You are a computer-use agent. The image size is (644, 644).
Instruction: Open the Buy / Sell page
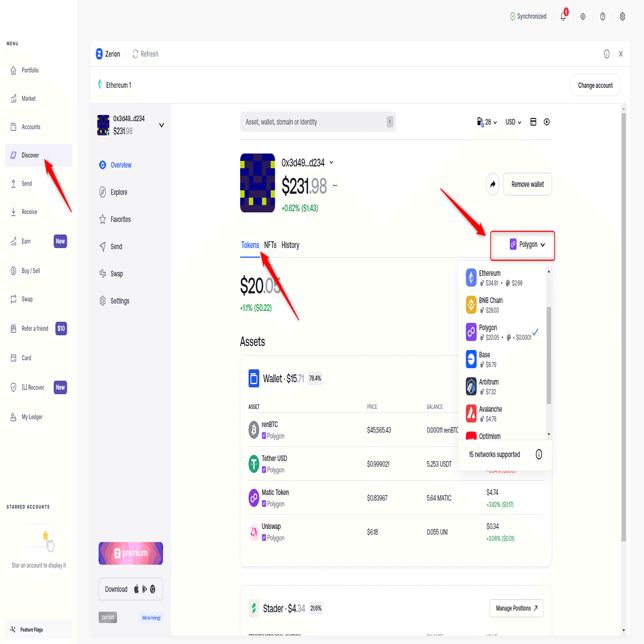coord(31,270)
